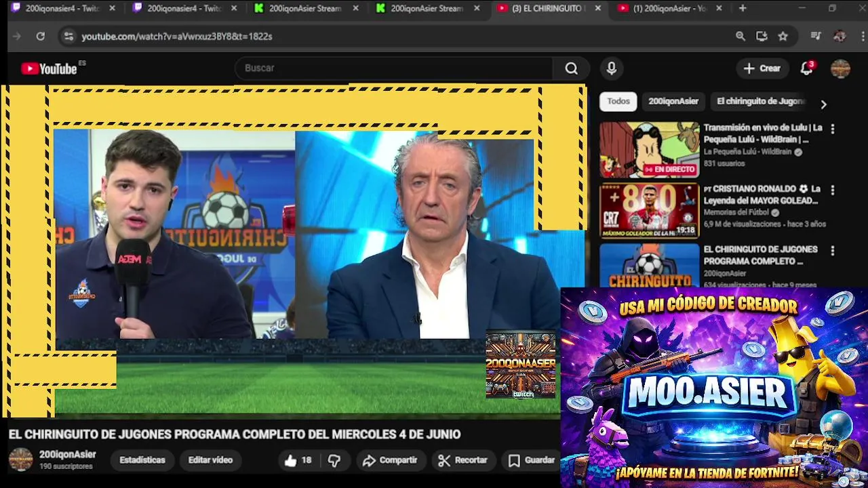Start voice search with the microphone icon
This screenshot has width=868, height=488.
[612, 68]
